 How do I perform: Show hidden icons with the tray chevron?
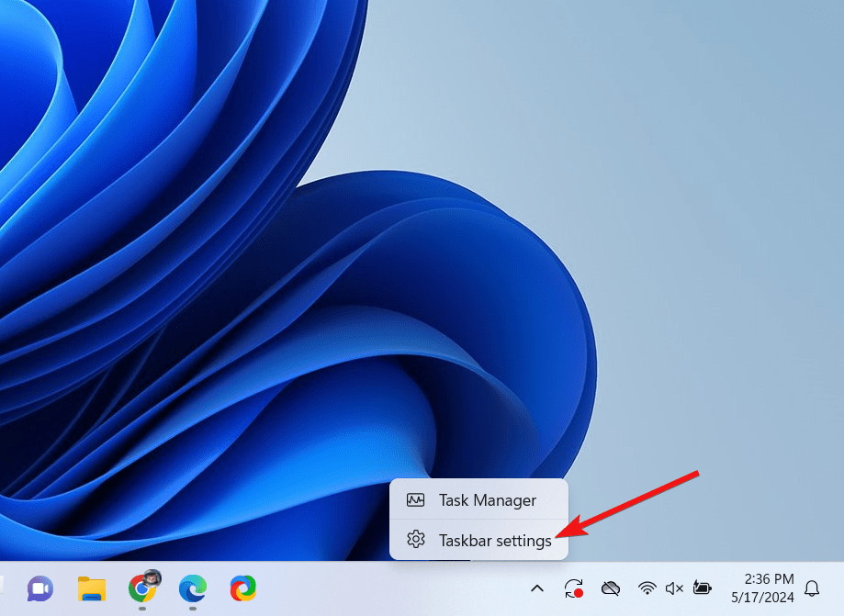tap(537, 588)
